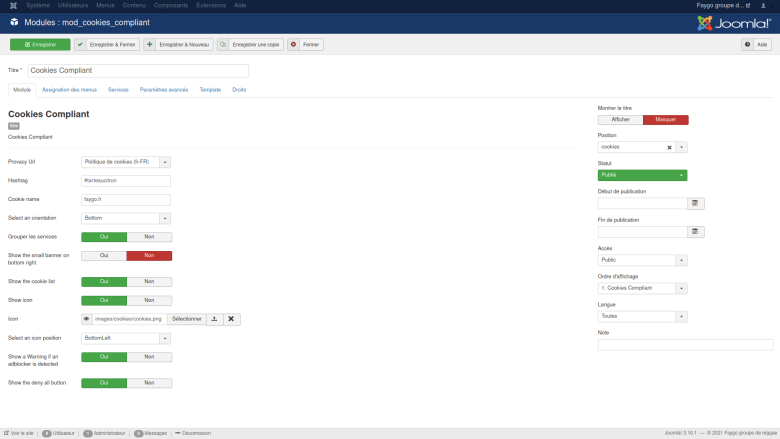The width and height of the screenshot is (780, 439).
Task: Upload an icon image with upload button
Action: pyautogui.click(x=214, y=319)
